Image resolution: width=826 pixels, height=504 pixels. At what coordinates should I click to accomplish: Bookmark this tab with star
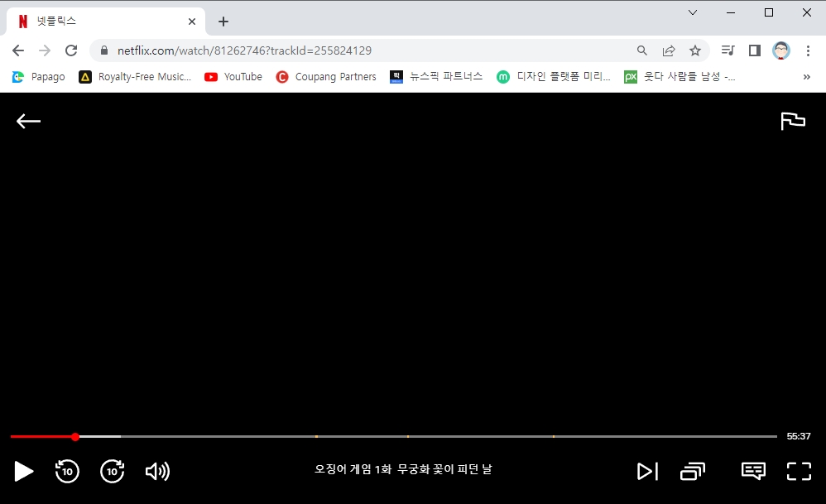(x=695, y=50)
